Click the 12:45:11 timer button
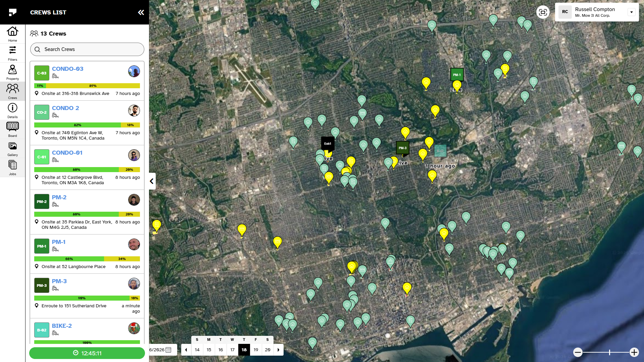This screenshot has width=644, height=362. (87, 353)
